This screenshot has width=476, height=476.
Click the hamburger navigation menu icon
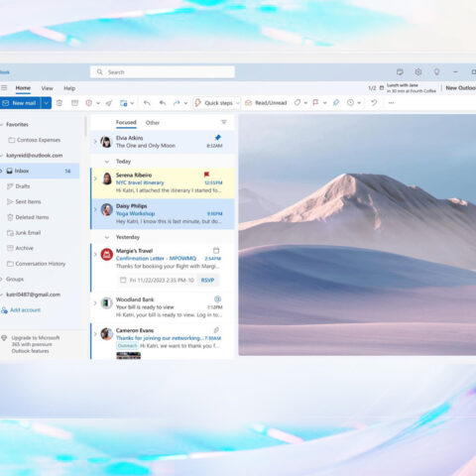tap(4, 88)
